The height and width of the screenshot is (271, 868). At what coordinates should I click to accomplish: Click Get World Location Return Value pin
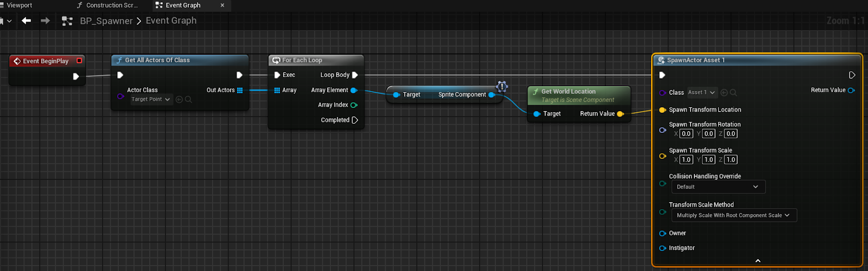pos(621,114)
